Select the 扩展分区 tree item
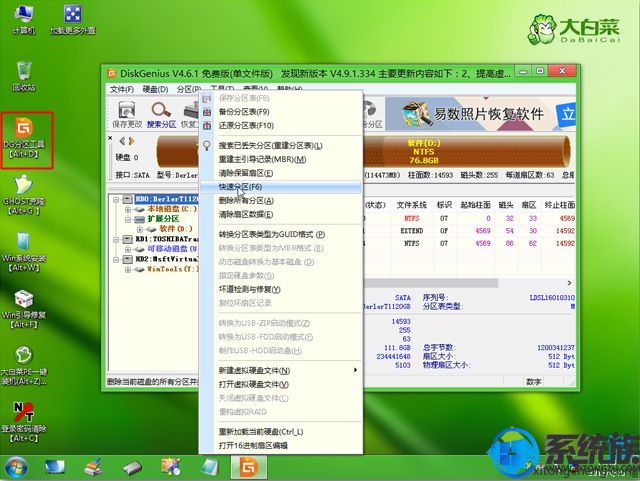Viewport: 640px width, 481px height. 163,219
